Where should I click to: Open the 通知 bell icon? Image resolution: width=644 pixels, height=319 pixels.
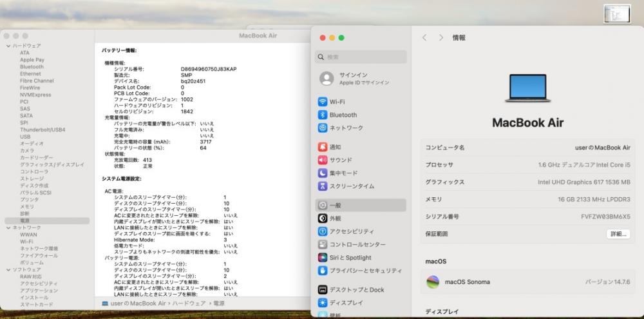(323, 147)
